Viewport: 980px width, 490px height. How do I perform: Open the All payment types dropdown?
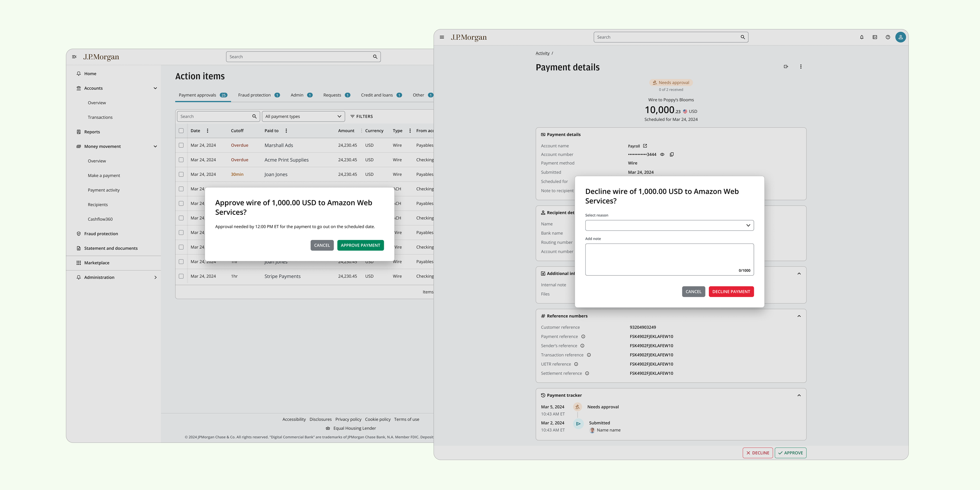click(x=303, y=116)
